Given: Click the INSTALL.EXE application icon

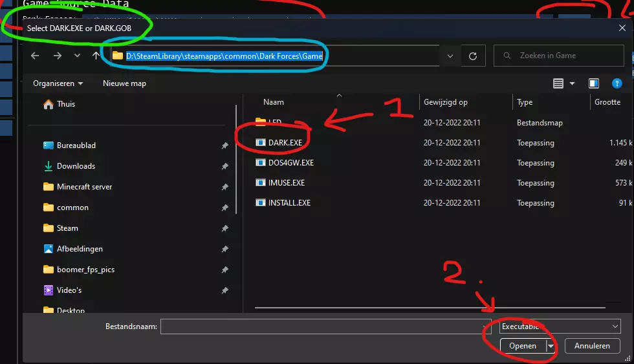Looking at the screenshot, I should coord(260,203).
